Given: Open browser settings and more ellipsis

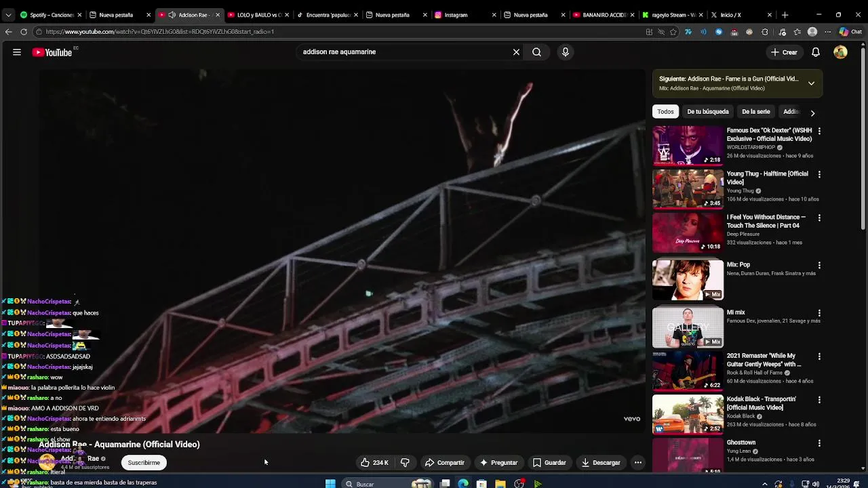Looking at the screenshot, I should coord(827,32).
